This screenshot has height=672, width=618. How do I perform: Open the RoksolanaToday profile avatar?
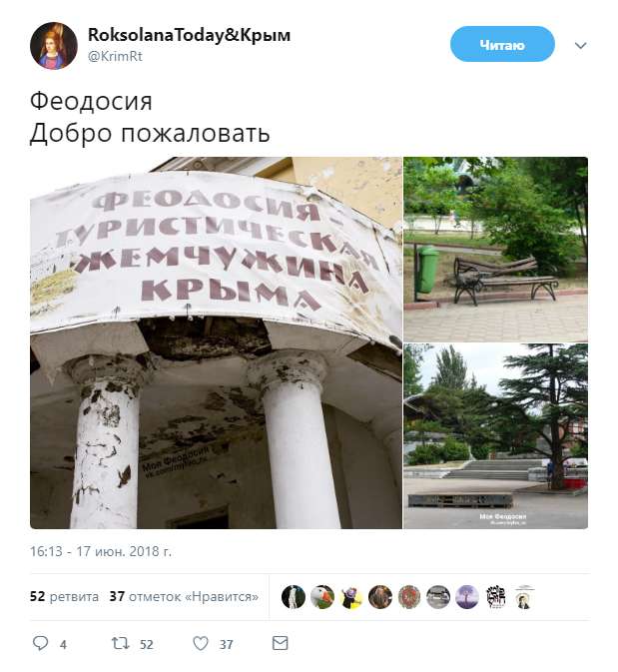(54, 46)
